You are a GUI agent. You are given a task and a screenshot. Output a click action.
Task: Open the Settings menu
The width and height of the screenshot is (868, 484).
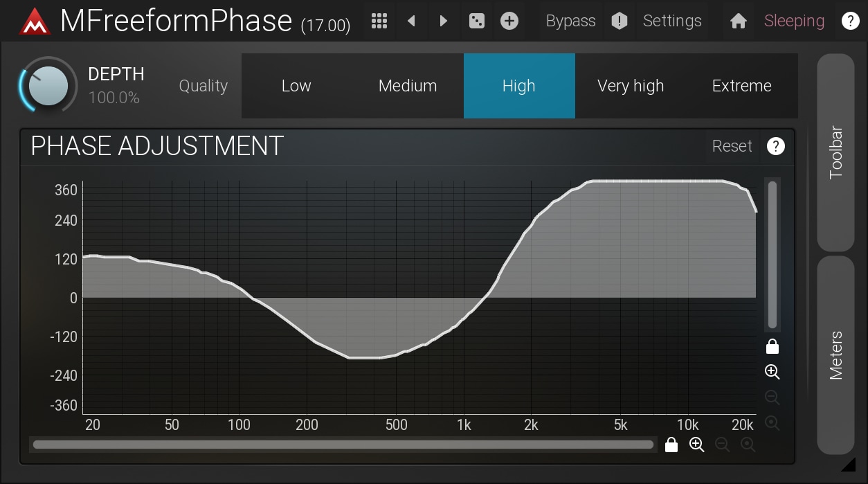pyautogui.click(x=671, y=21)
